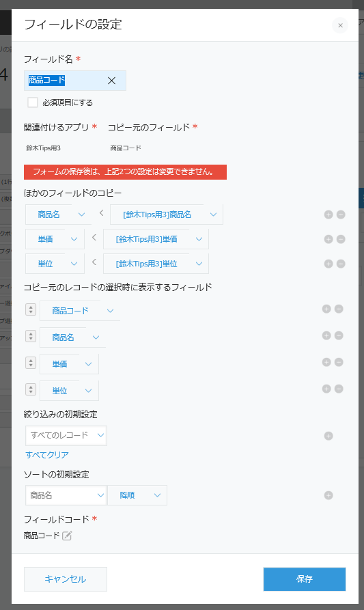
Task: Save the field settings with 保存
Action: [x=305, y=579]
